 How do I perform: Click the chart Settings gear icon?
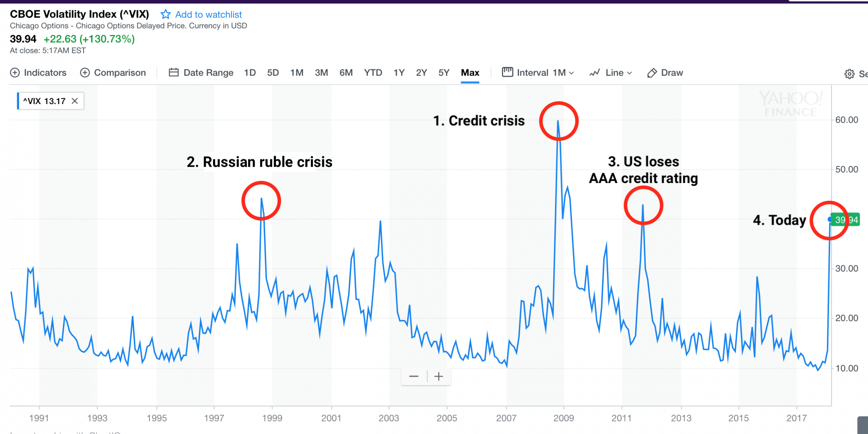coord(849,73)
